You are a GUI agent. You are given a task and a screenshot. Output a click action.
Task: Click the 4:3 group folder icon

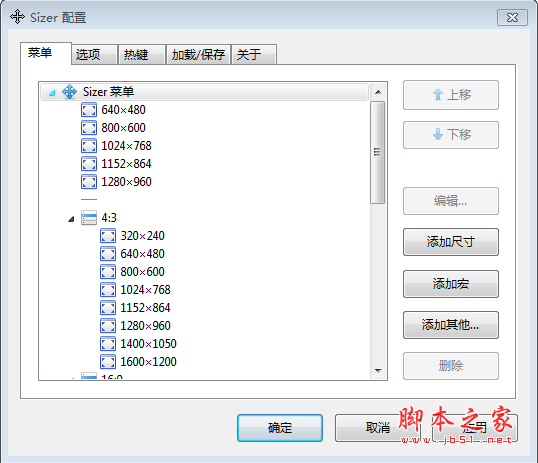click(89, 218)
